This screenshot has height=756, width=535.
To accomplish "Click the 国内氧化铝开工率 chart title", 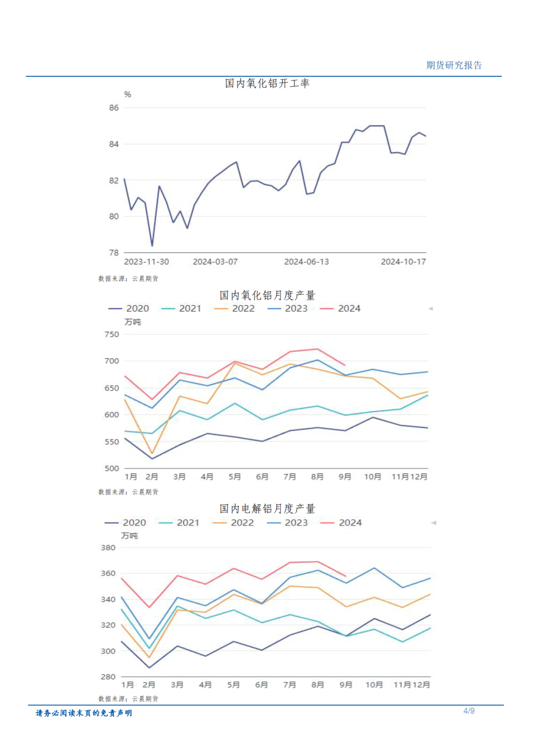I will click(267, 83).
